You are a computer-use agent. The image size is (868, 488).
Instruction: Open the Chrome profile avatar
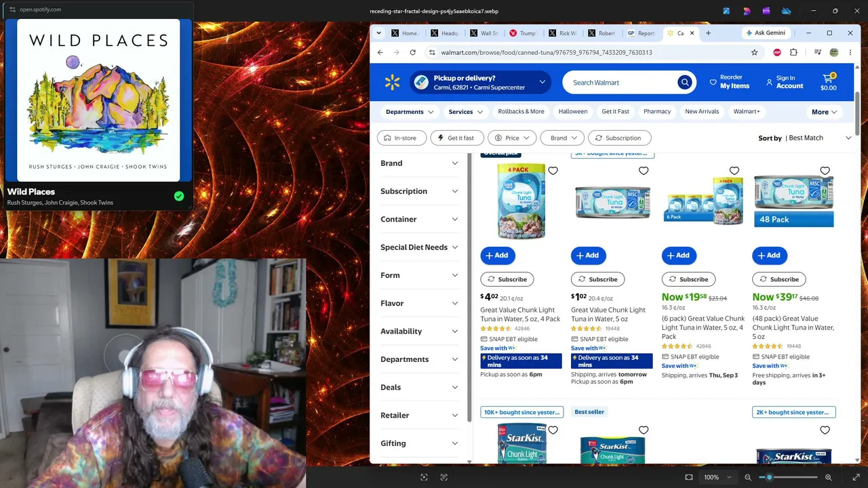point(834,52)
